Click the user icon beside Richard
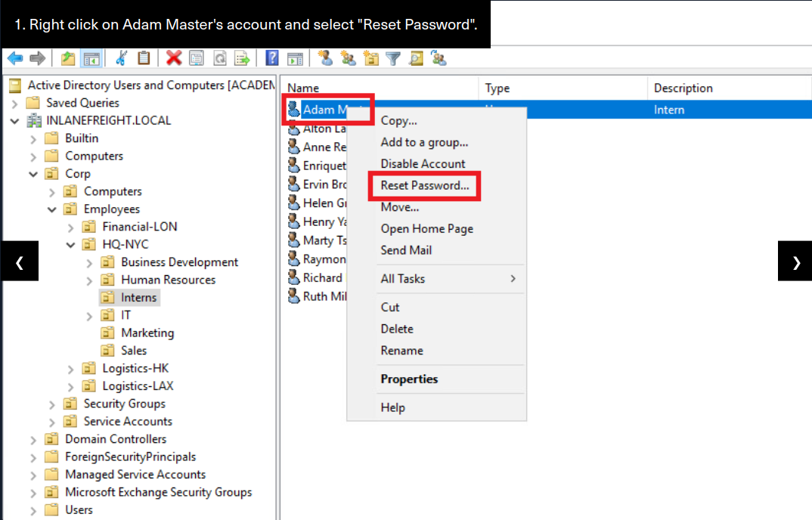The image size is (812, 520). (293, 277)
